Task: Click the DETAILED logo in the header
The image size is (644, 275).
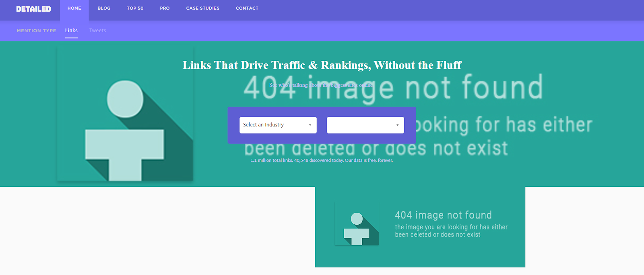Action: point(33,9)
